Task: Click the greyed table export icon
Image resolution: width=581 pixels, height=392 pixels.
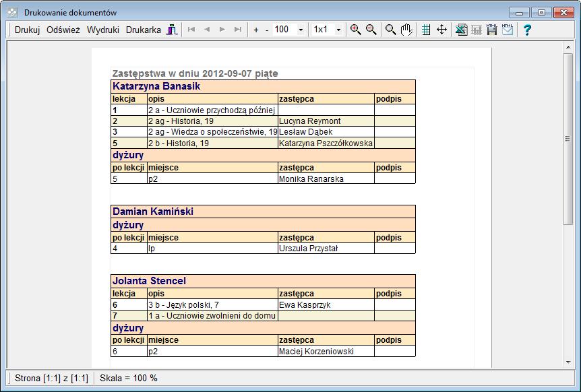Action: click(477, 30)
